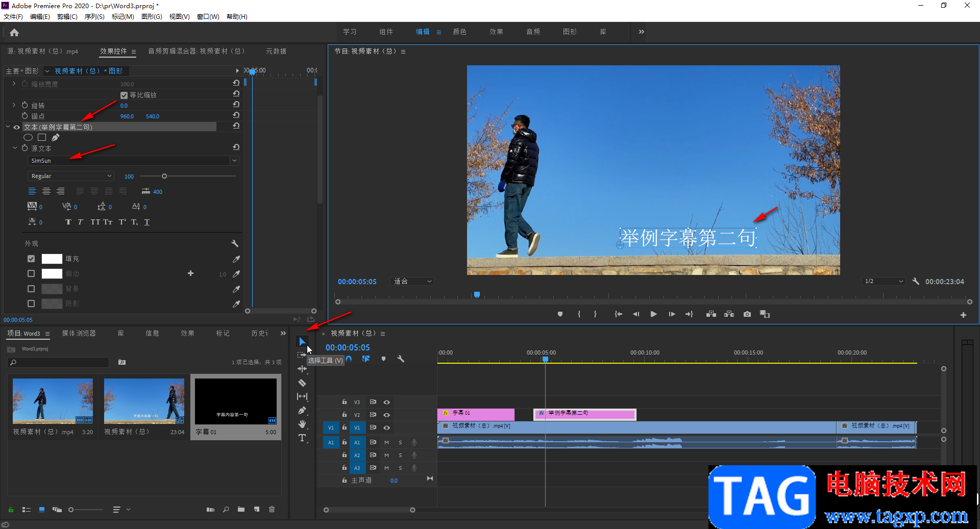
Task: Select the Razor tool in toolbar
Action: tap(302, 383)
